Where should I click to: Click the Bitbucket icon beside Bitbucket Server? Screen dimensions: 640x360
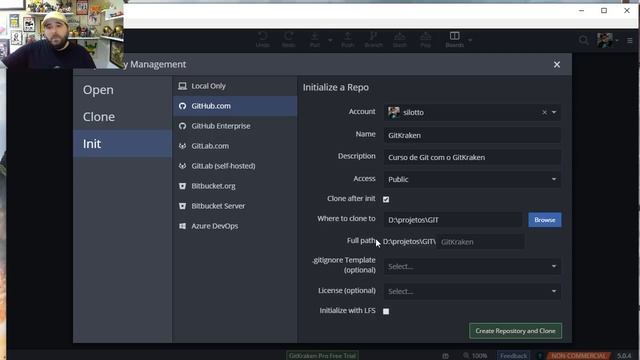182,206
